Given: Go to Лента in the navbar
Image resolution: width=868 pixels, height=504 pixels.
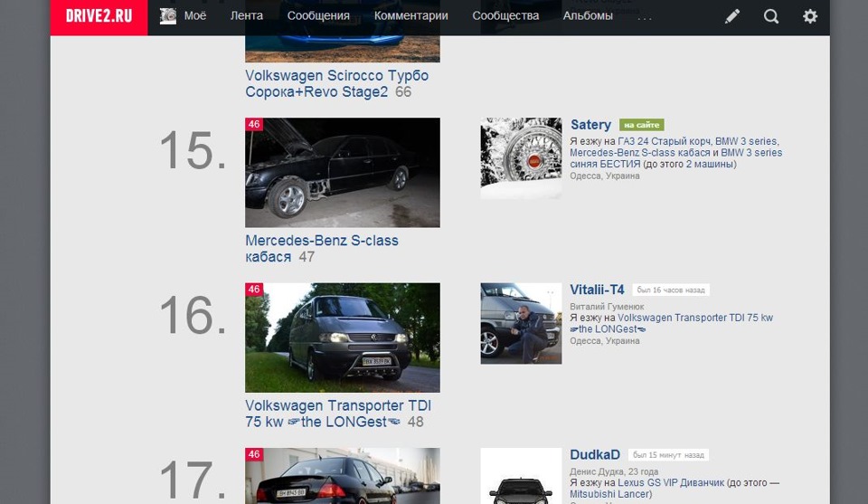Looking at the screenshot, I should click(246, 16).
